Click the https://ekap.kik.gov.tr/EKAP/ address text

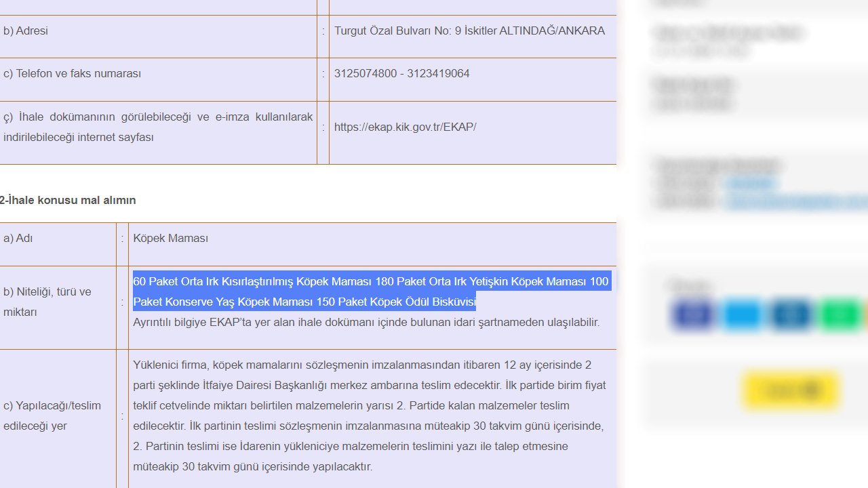click(406, 127)
